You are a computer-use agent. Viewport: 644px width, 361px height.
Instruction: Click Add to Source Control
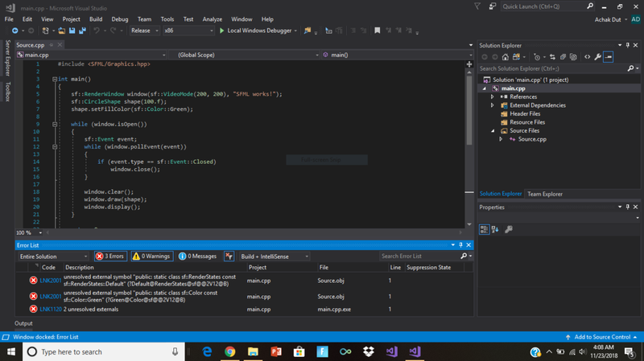click(602, 337)
